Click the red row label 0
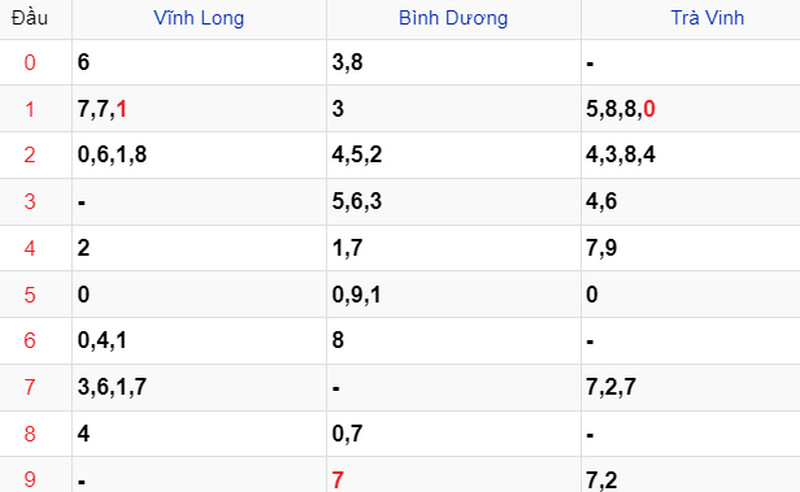This screenshot has height=492, width=800. 30,62
